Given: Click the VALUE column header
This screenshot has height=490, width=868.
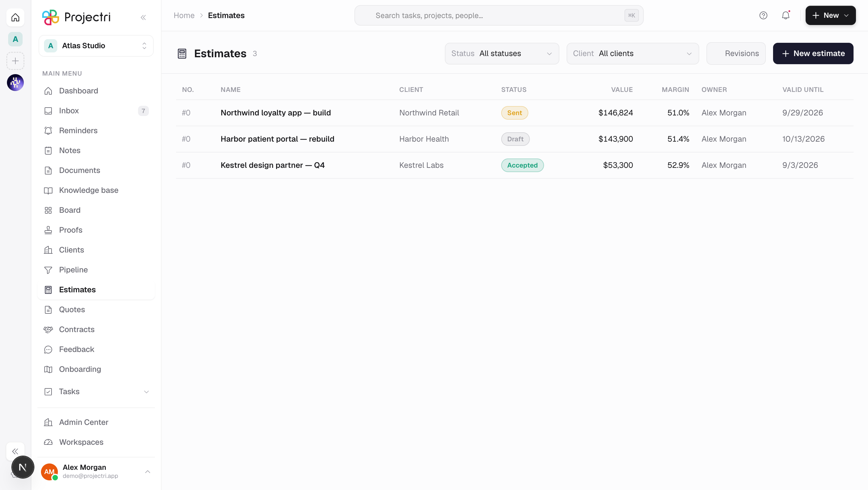Looking at the screenshot, I should 622,90.
